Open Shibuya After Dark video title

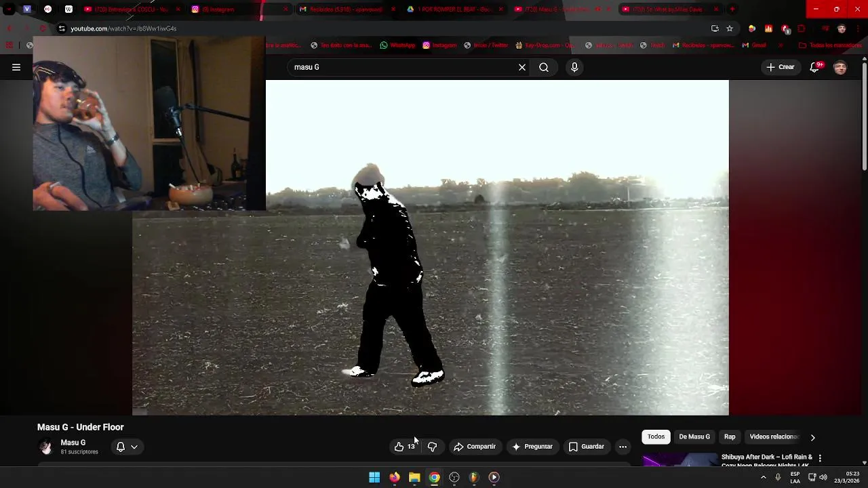(766, 460)
